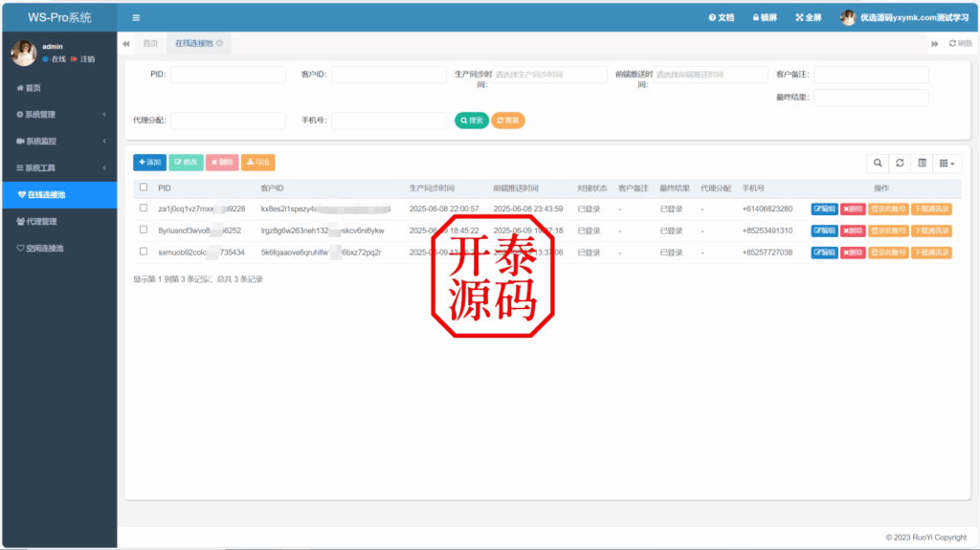Image resolution: width=980 pixels, height=550 pixels.
Task: Refresh the table with the circular arrows icon
Action: click(900, 164)
